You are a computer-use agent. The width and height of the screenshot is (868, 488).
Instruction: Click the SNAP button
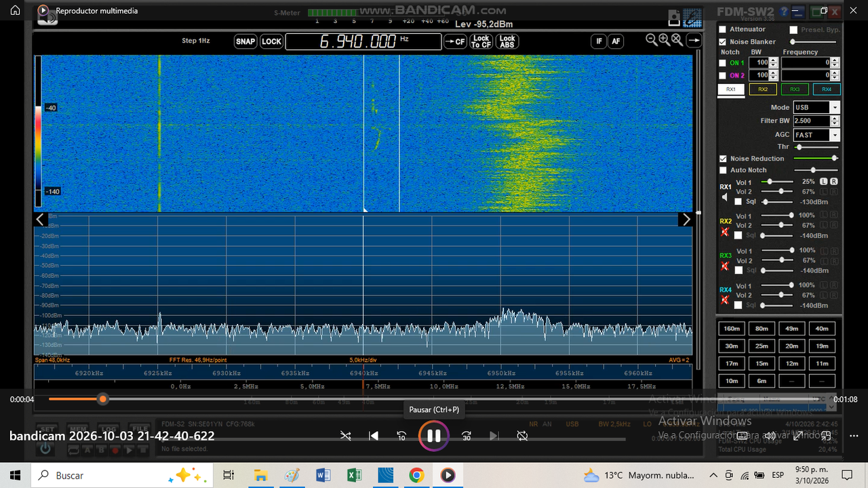[245, 41]
